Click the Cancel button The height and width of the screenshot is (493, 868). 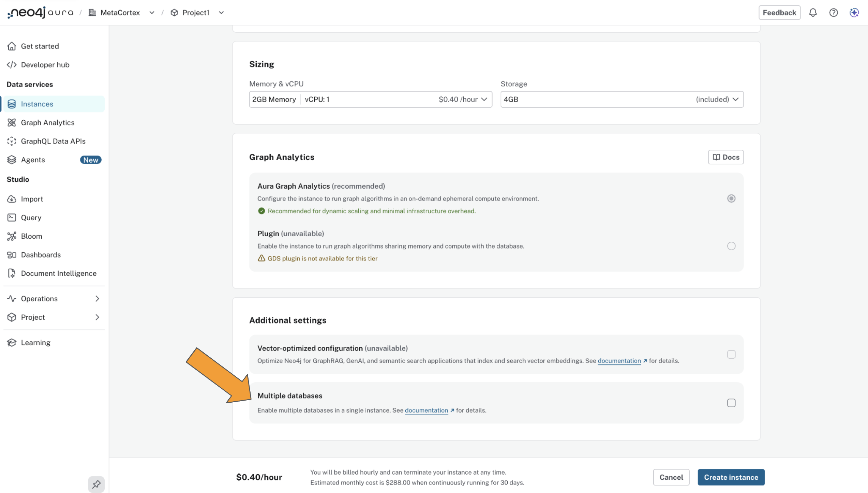pyautogui.click(x=671, y=477)
